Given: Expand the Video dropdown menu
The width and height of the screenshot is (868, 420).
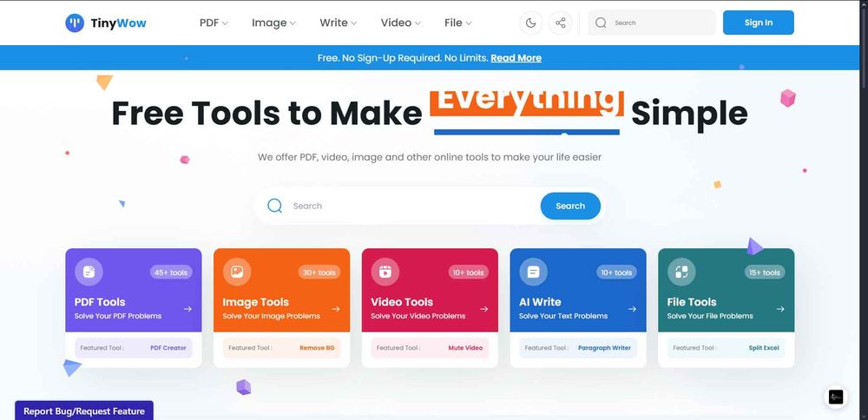Looking at the screenshot, I should (401, 23).
